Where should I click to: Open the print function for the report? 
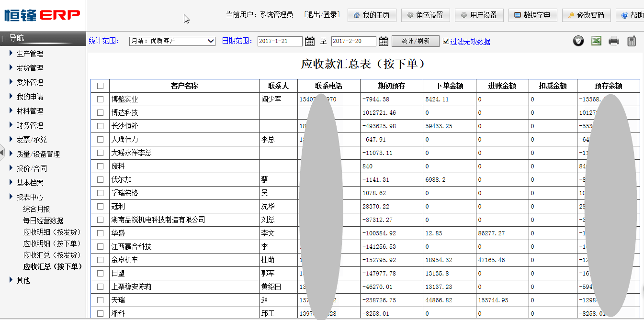[614, 41]
